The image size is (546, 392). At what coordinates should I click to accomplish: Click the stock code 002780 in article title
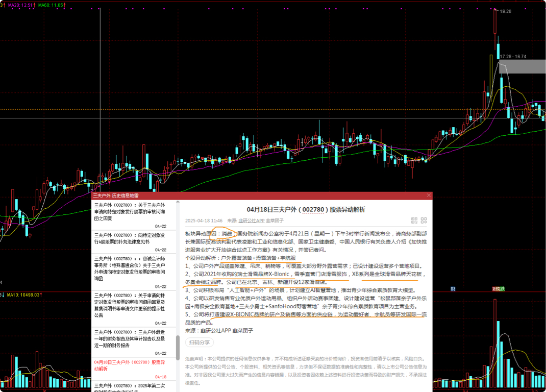pos(313,210)
